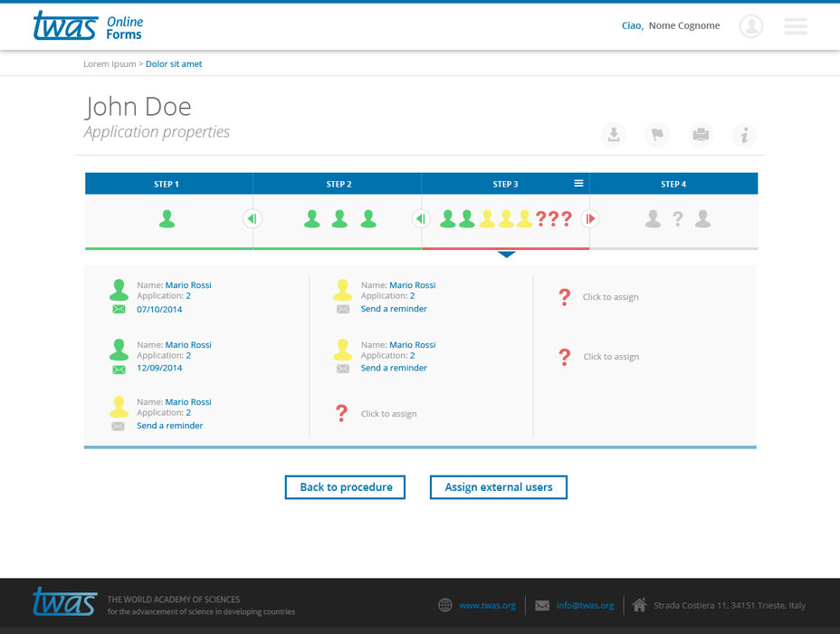Image resolution: width=840 pixels, height=634 pixels.
Task: Click the TWAS Online Forms logo in the header
Action: (88, 26)
